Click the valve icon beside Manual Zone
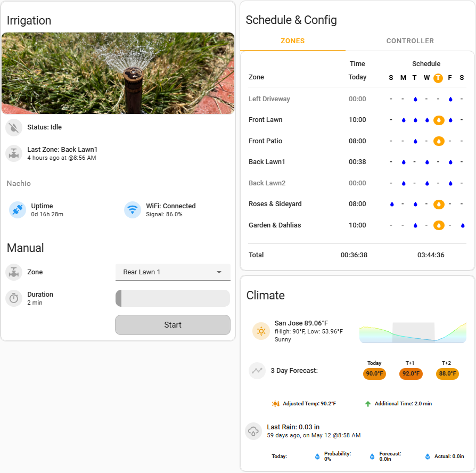This screenshot has width=476, height=473. [x=14, y=272]
